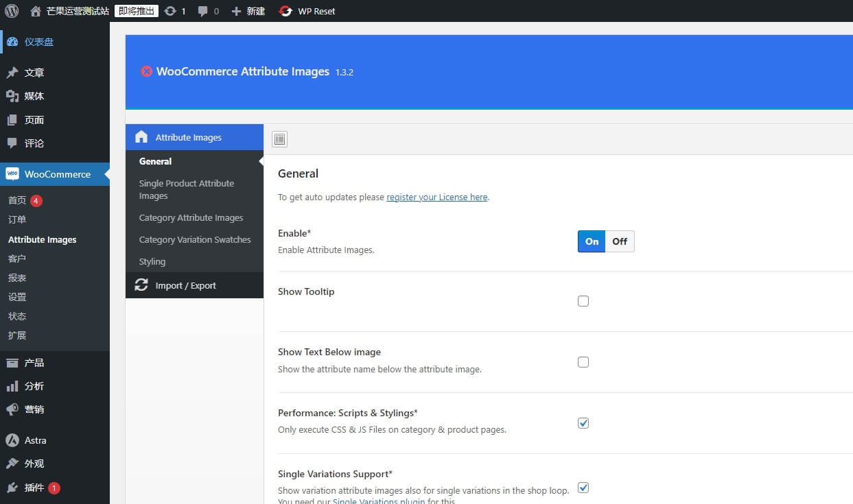
Task: Collapse the Attribute Images settings section
Action: [x=188, y=137]
